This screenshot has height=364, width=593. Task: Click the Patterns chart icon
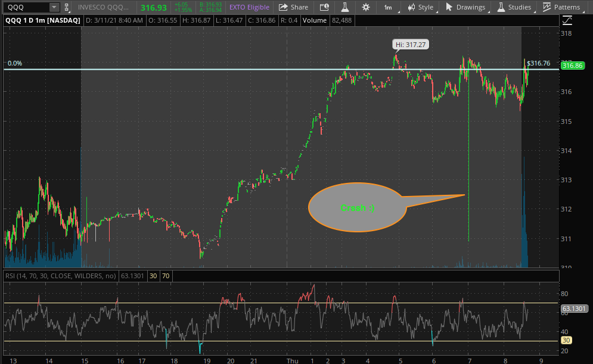click(547, 7)
